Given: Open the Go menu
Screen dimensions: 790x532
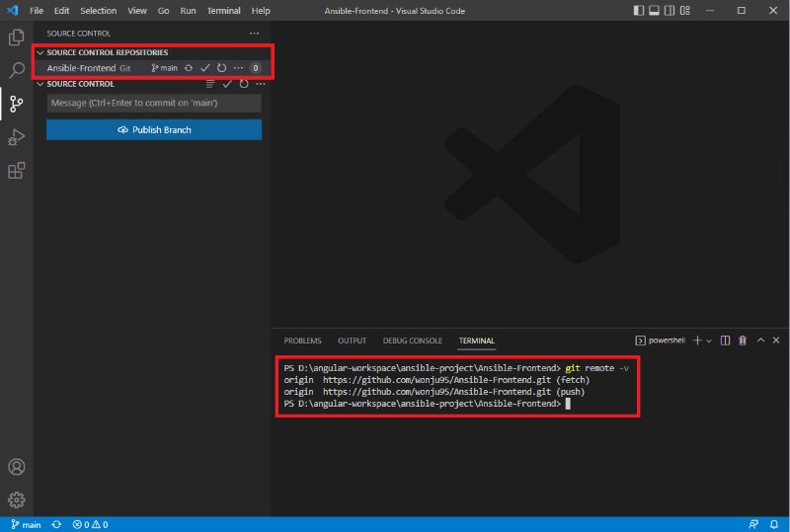Looking at the screenshot, I should pyautogui.click(x=163, y=11).
